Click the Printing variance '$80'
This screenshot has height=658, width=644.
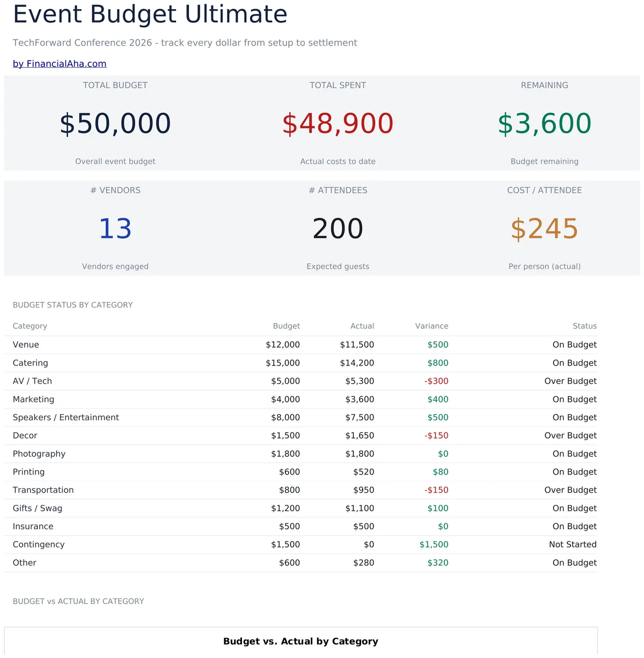(441, 472)
